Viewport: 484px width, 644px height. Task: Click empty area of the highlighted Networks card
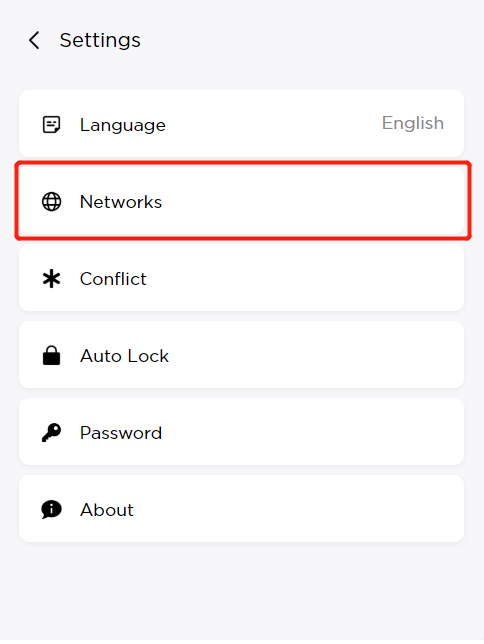pos(312,201)
